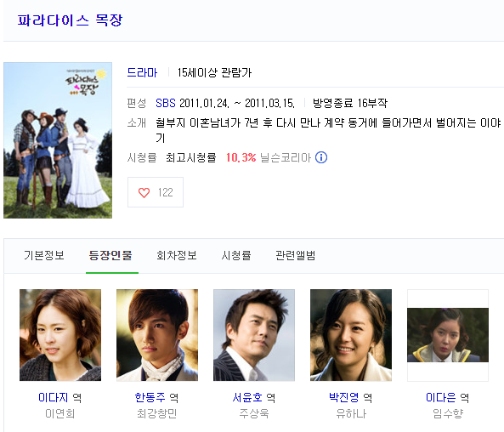Select the 등장인물 tab
504x432 pixels.
110,255
